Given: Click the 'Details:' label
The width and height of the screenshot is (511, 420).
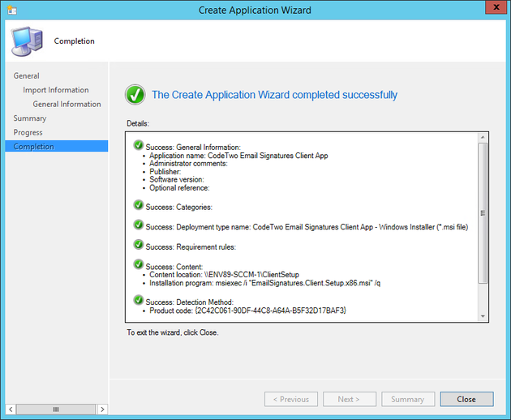Looking at the screenshot, I should 138,123.
